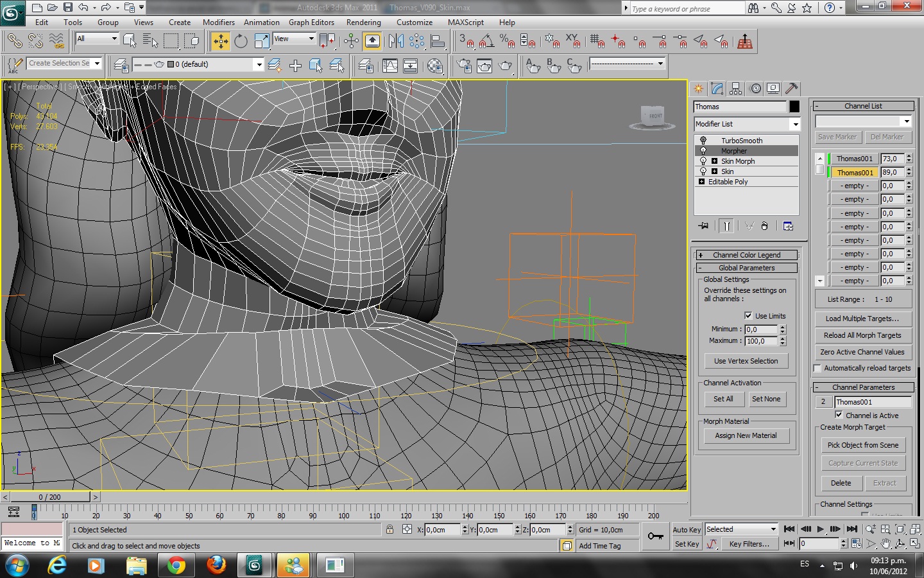Screen dimensions: 924x578
Task: Switch to the Hierarchy command panel tab
Action: click(x=736, y=89)
